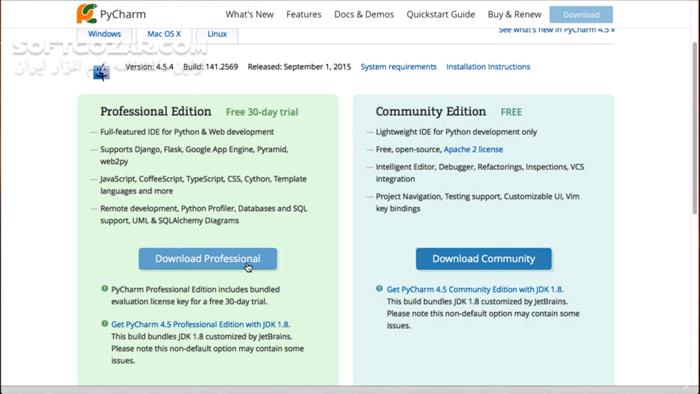
Task: Click the PyCharm wordmark text
Action: [123, 14]
